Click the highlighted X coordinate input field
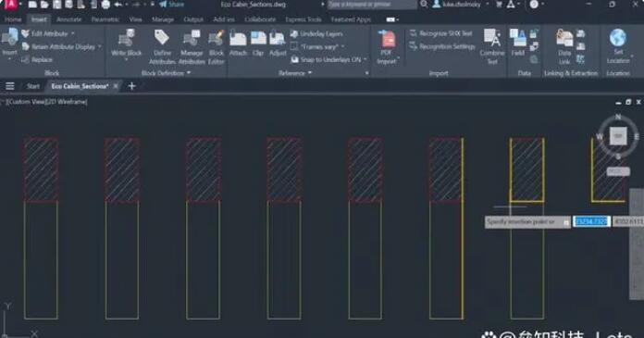The height and width of the screenshot is (338, 644). tap(591, 221)
